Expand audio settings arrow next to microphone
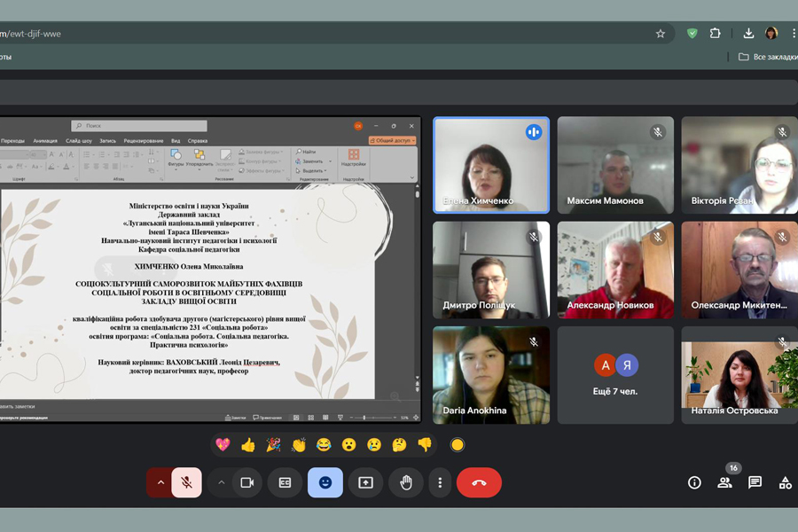 (160, 482)
